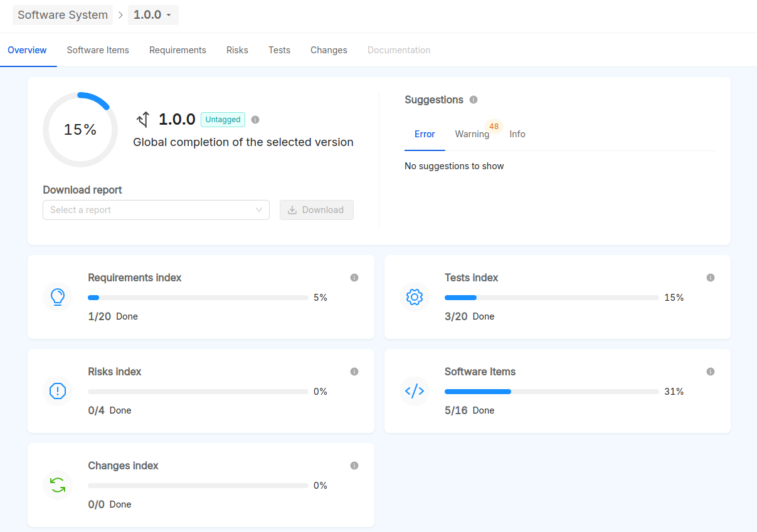This screenshot has height=532, width=757.
Task: Click the Changes index card title
Action: click(123, 466)
